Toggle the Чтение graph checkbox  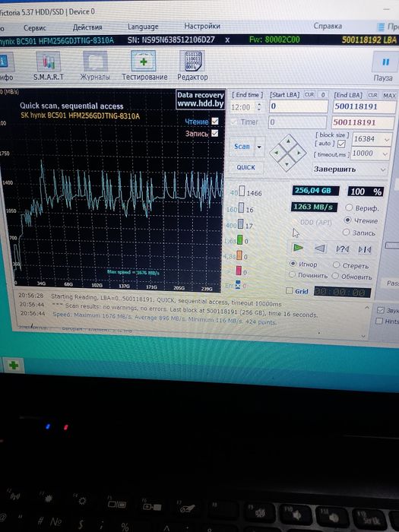click(215, 121)
